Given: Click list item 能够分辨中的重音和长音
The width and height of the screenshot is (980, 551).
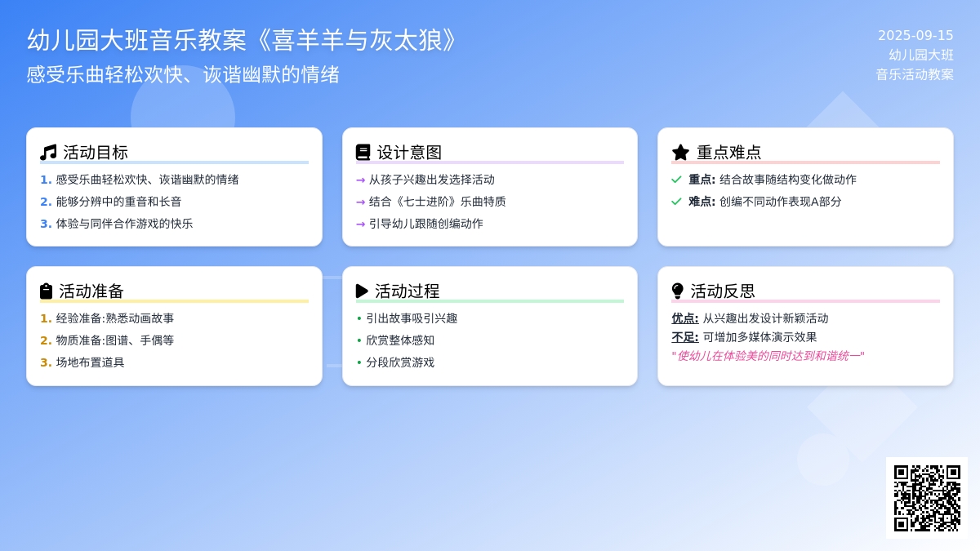Looking at the screenshot, I should coord(118,202).
